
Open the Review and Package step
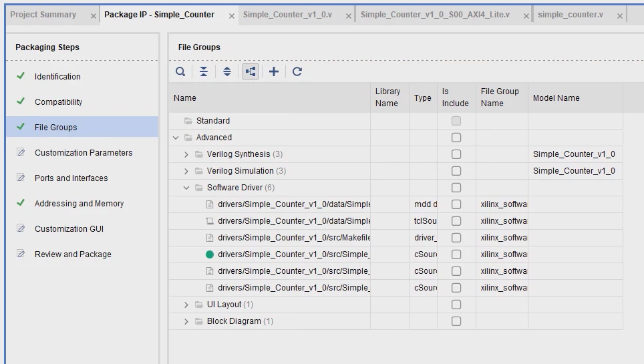(73, 254)
